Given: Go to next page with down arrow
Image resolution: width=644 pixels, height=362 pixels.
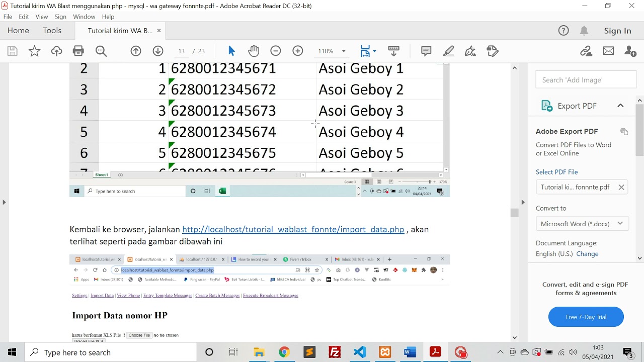Looking at the screenshot, I should coord(158,51).
